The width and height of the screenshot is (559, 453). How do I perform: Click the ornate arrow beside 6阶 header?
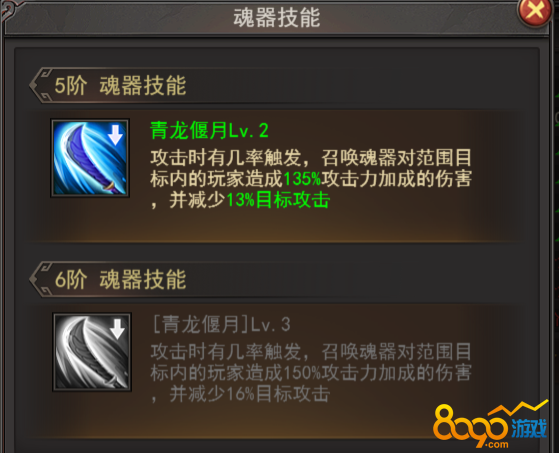tap(40, 279)
